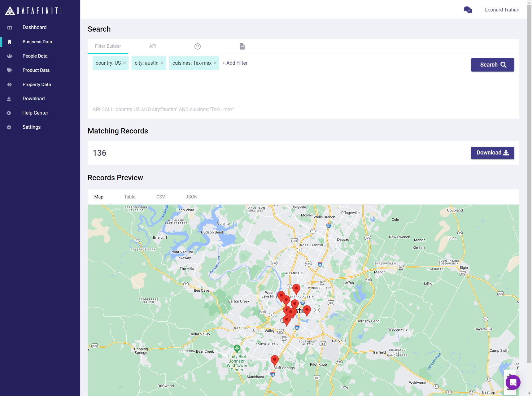Go to People Data section

[35, 56]
